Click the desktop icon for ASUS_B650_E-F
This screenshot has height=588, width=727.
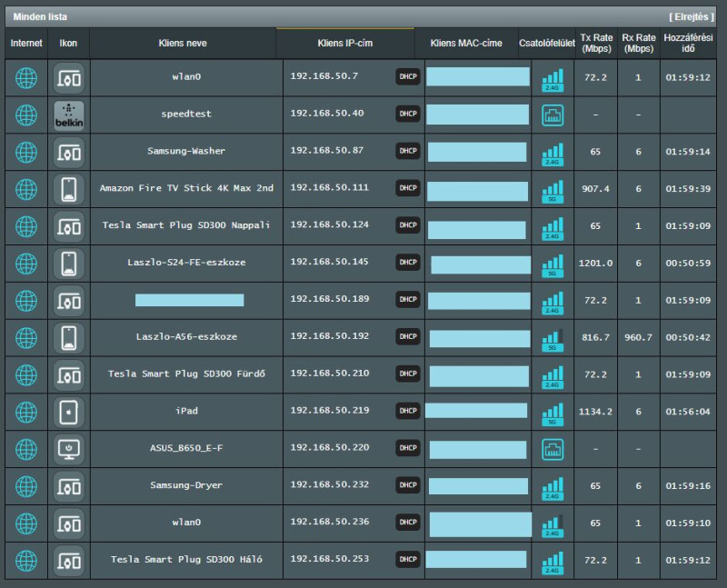click(69, 448)
